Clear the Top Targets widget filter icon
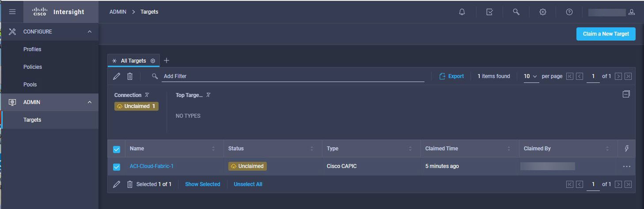 pyautogui.click(x=208, y=95)
